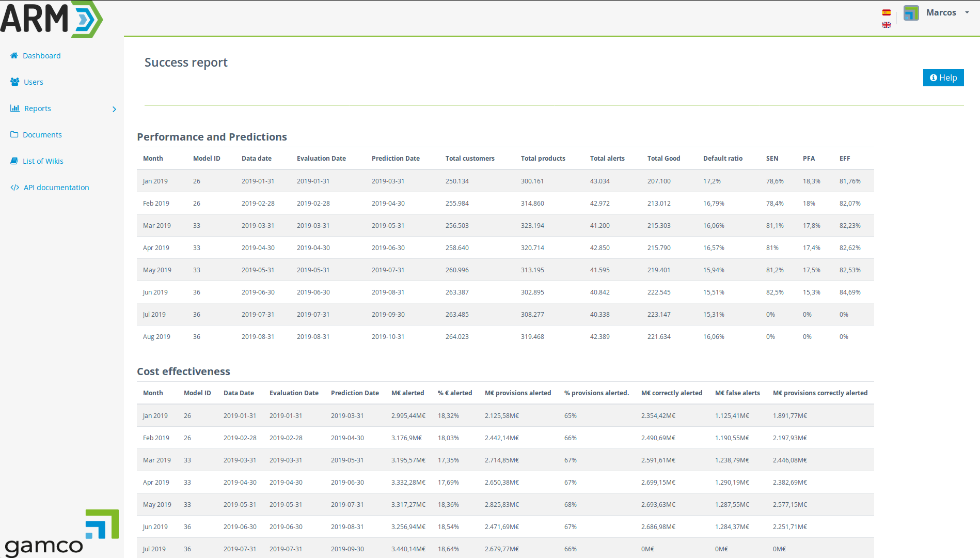This screenshot has height=558, width=980.
Task: Click the ARM logo
Action: pos(52,19)
